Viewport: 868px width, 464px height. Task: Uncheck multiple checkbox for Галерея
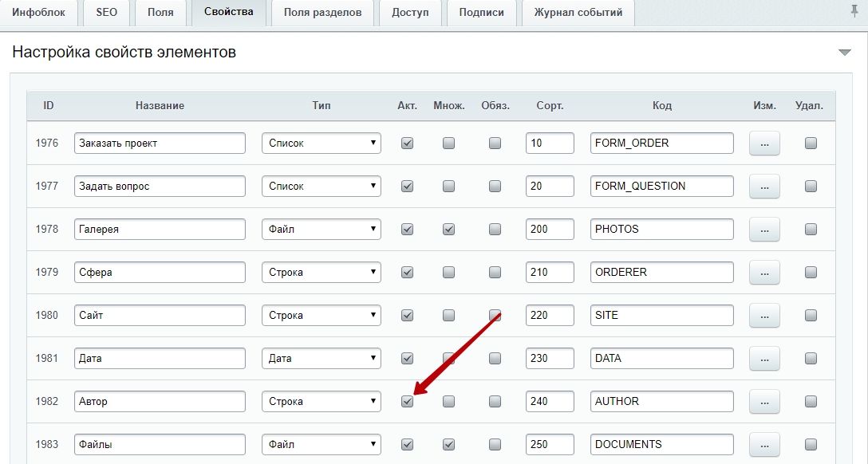coord(449,229)
